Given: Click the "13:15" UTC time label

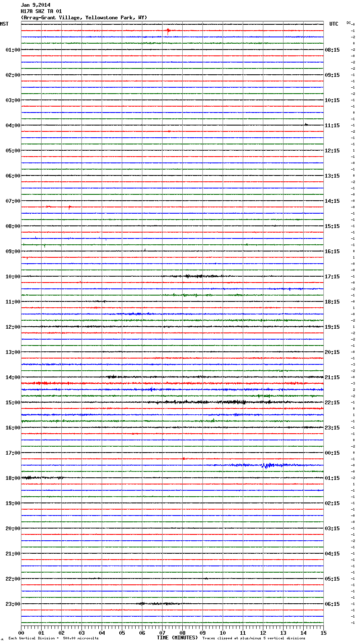Looking at the screenshot, I should tap(332, 176).
